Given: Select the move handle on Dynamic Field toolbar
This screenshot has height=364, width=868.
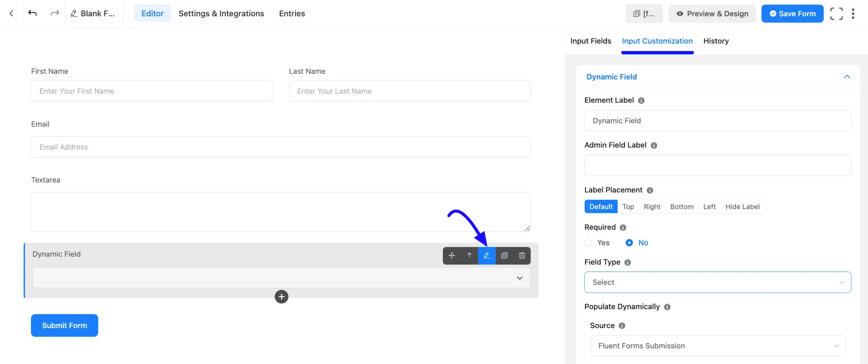Looking at the screenshot, I should 452,256.
